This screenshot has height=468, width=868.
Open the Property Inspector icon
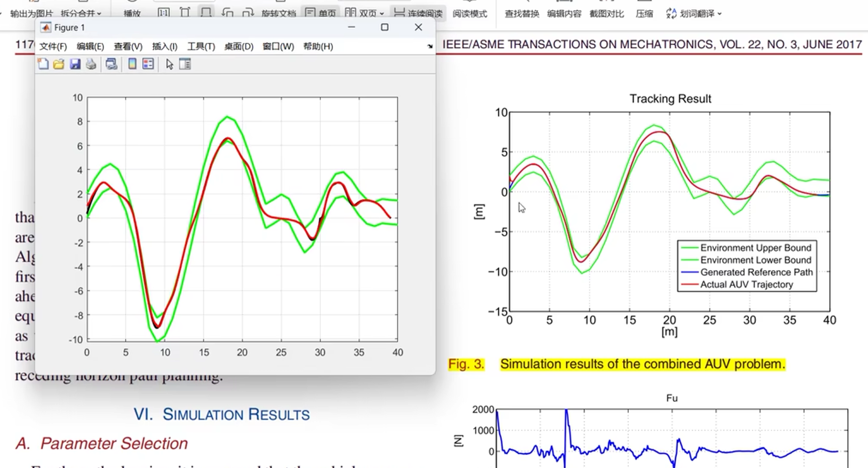pos(185,64)
